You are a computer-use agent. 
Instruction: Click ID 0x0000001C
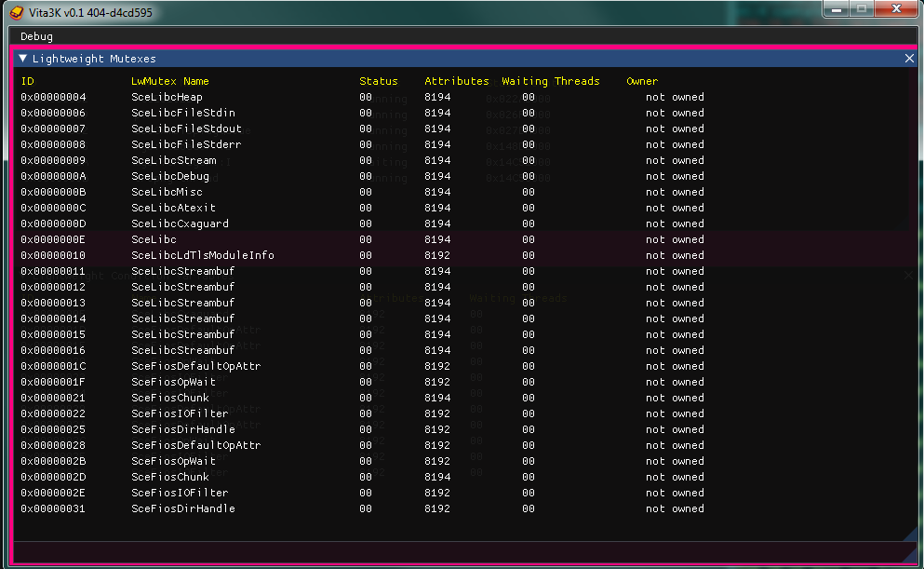[x=53, y=367]
